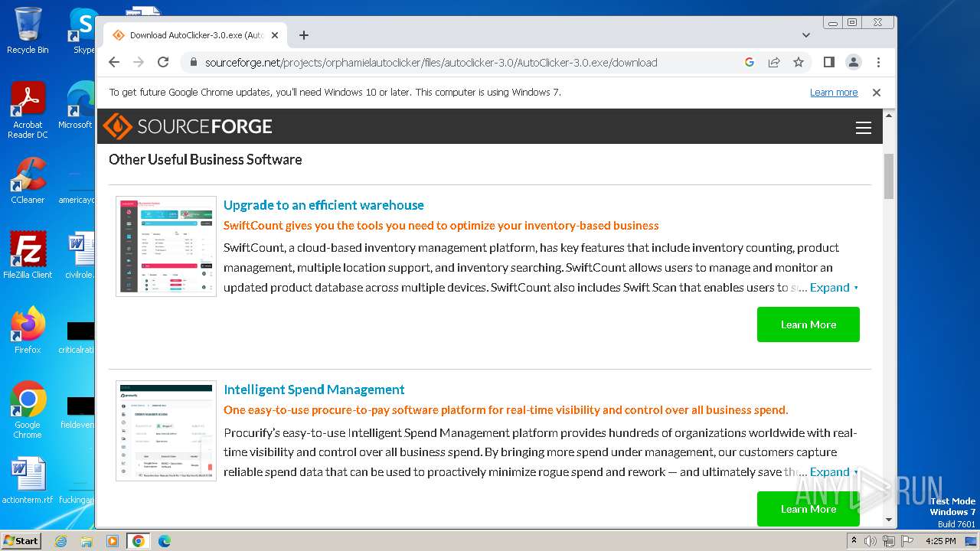The image size is (980, 551).
Task: Open the Google search icon in address bar
Action: pos(750,62)
